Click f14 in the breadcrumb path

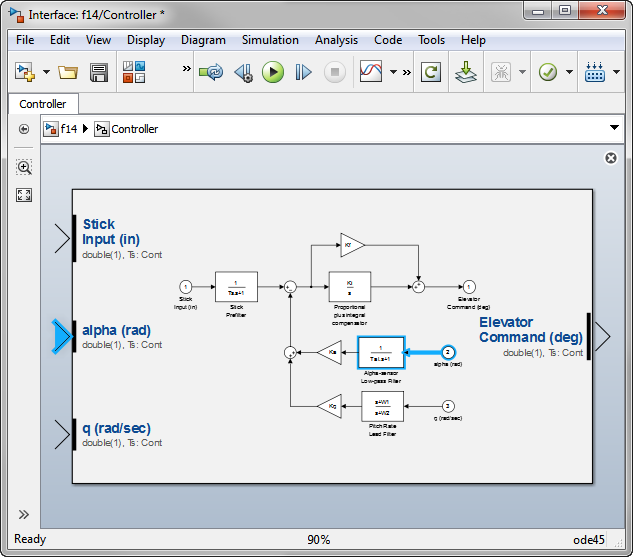[68, 129]
